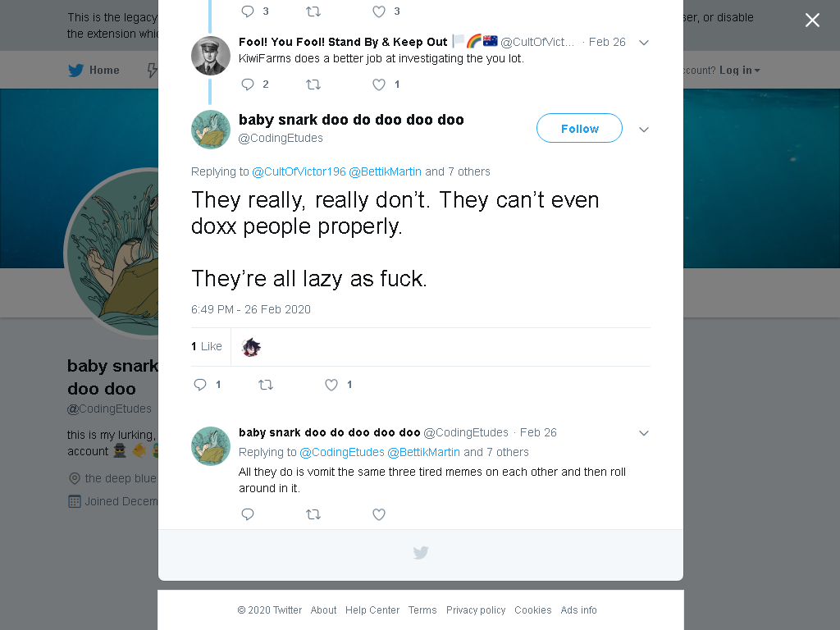Retweet the 'lazy as fuck' main tweet

(x=266, y=385)
